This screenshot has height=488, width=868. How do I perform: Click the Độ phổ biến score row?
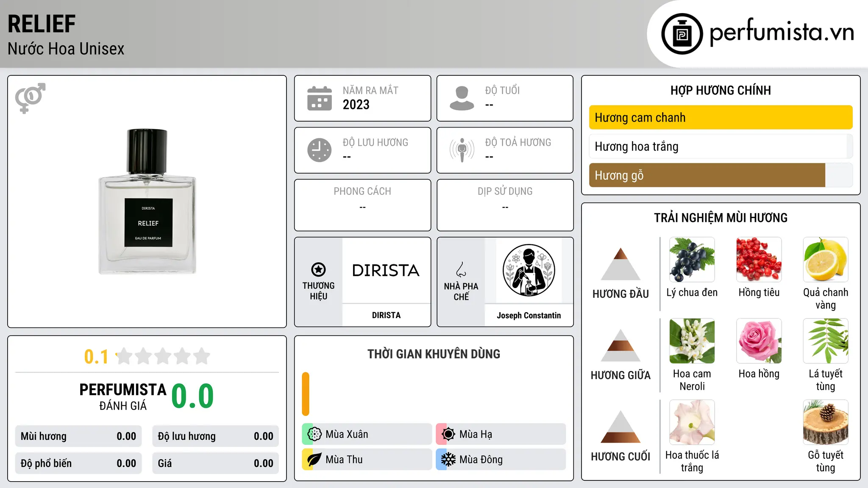pyautogui.click(x=78, y=463)
